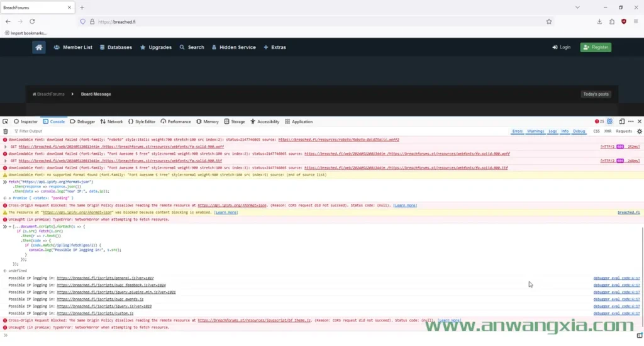Switch to the Application devtools tab
The image size is (644, 346).
pyautogui.click(x=299, y=121)
